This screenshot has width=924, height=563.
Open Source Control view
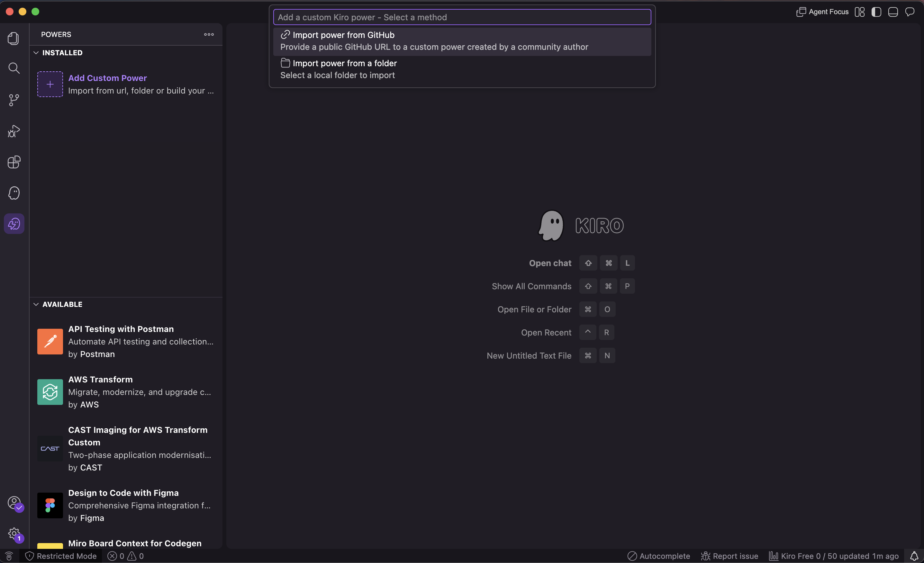coord(14,100)
